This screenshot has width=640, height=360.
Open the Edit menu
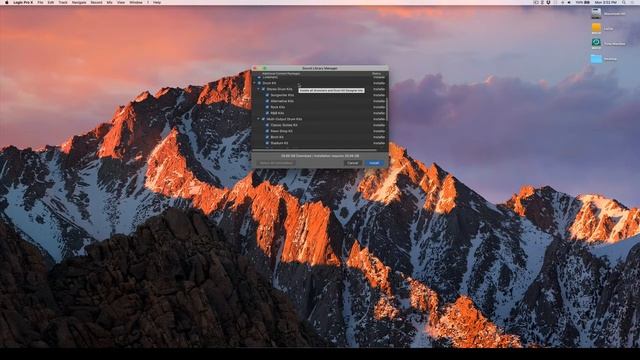[51, 2]
